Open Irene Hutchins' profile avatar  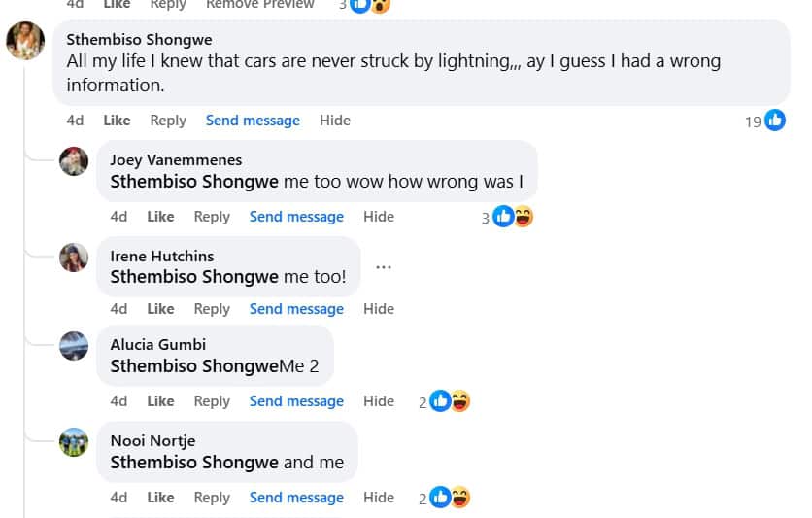(74, 257)
